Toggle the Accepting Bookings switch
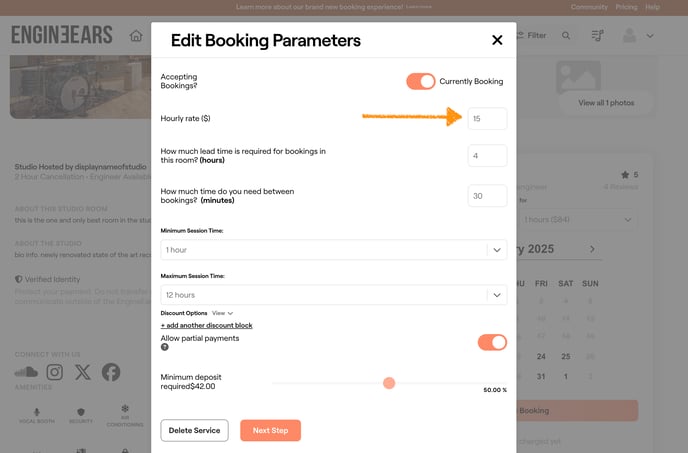The height and width of the screenshot is (453, 688). tap(420, 81)
